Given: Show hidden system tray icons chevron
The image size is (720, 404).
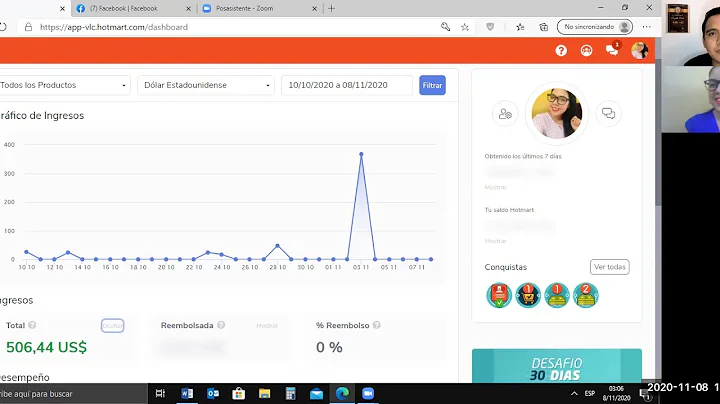Looking at the screenshot, I should click(574, 393).
